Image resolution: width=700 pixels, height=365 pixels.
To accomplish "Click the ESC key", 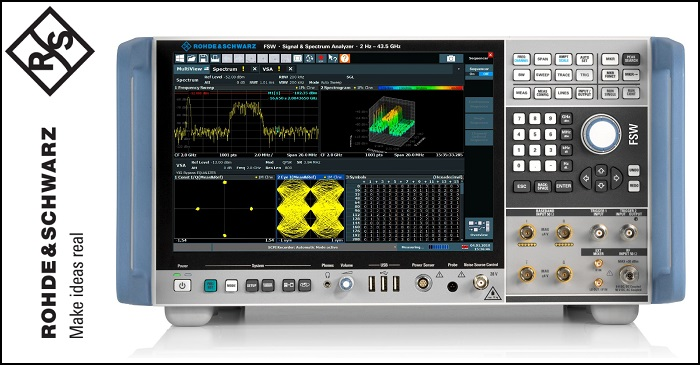I will click(x=521, y=186).
